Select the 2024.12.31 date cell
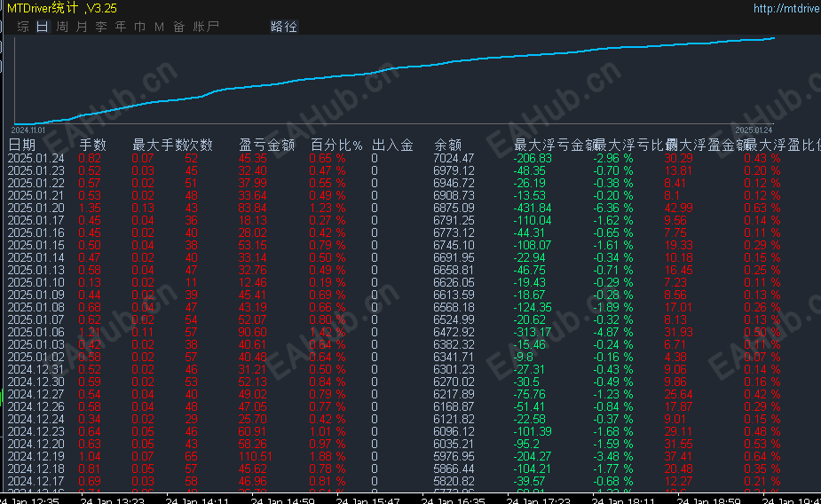The image size is (821, 504). (36, 369)
